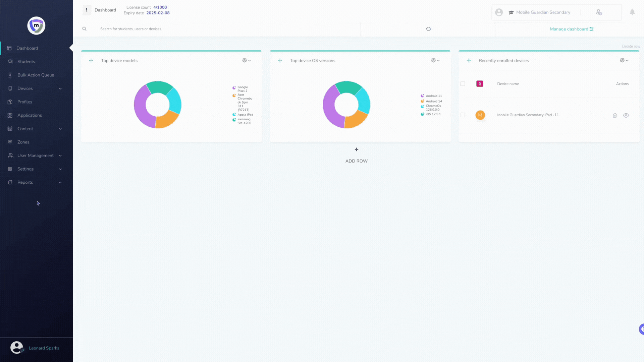This screenshot has height=362, width=644.
Task: Click the move handle on Top device models
Action: pos(91,61)
